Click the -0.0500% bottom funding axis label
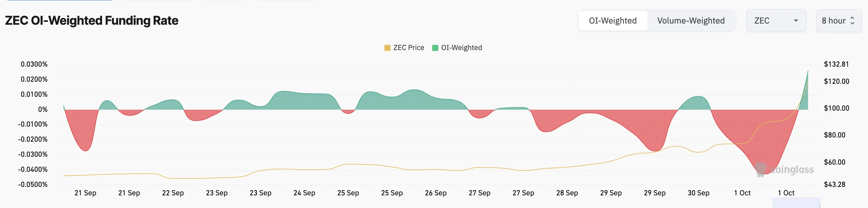The width and height of the screenshot is (868, 208). click(33, 184)
